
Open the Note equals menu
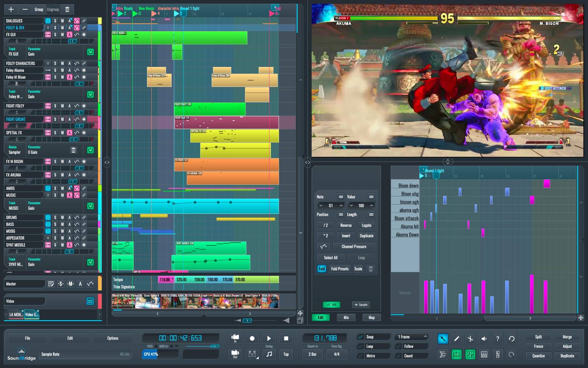pyautogui.click(x=341, y=197)
